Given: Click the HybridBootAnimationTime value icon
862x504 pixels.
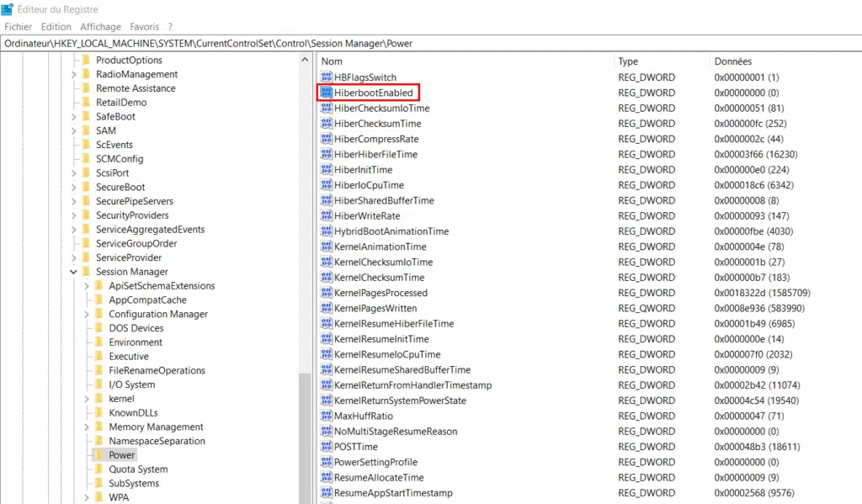Looking at the screenshot, I should point(327,231).
